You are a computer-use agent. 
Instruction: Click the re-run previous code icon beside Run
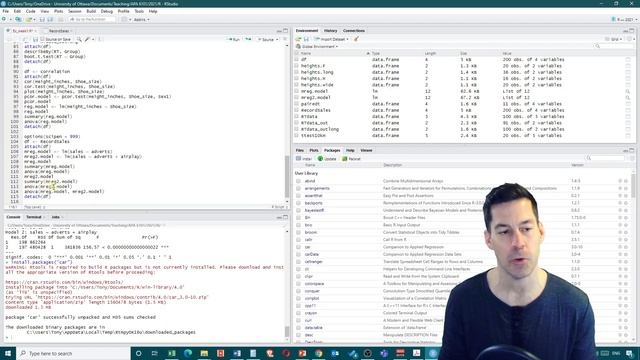(248, 39)
